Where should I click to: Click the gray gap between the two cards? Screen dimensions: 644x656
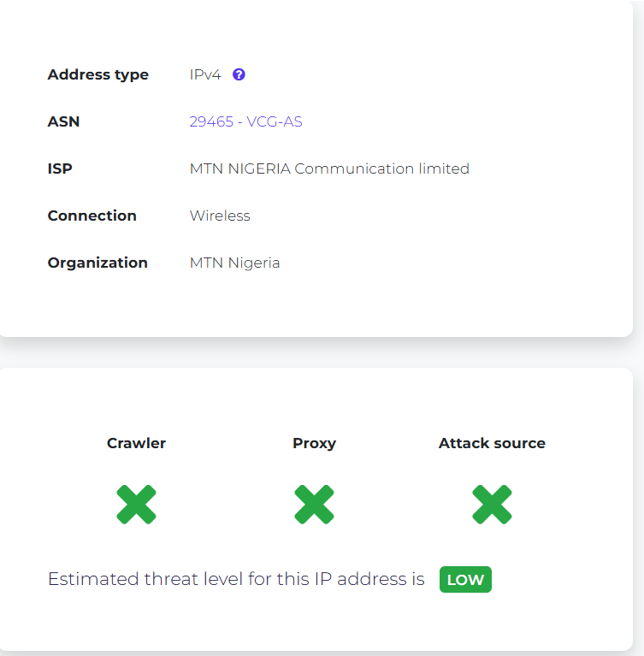(x=316, y=352)
